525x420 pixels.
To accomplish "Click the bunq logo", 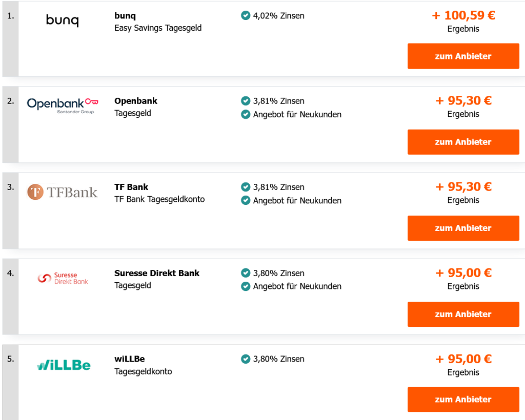I will pyautogui.click(x=62, y=20).
